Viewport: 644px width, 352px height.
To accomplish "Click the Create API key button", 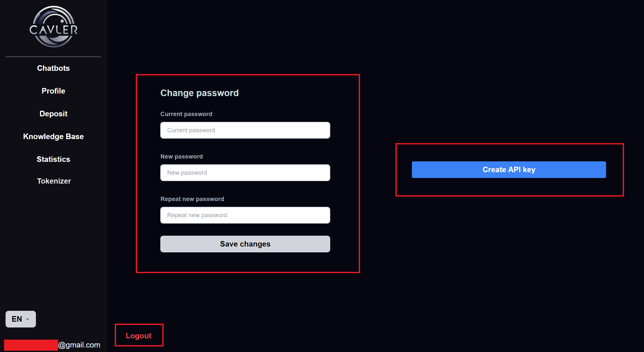I will [x=509, y=170].
